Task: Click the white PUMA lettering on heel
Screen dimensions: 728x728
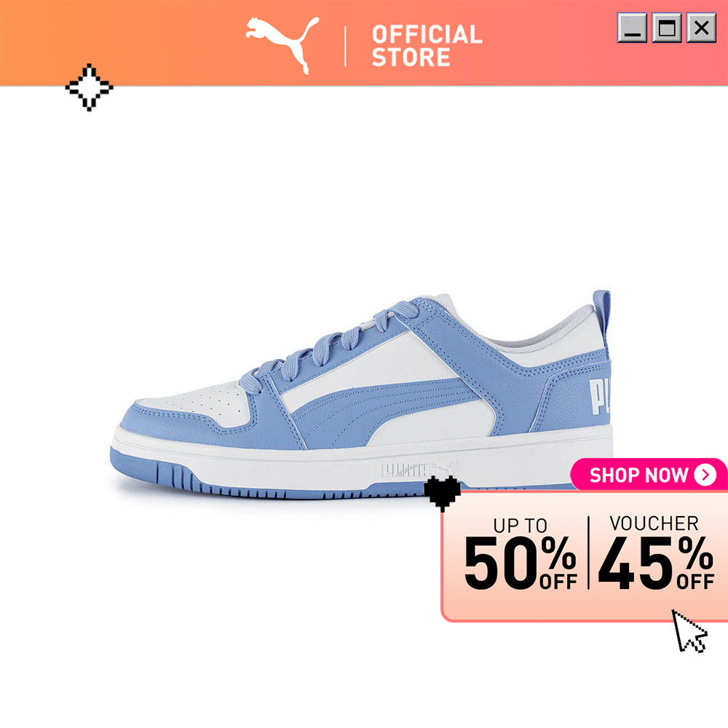Action: (x=599, y=397)
